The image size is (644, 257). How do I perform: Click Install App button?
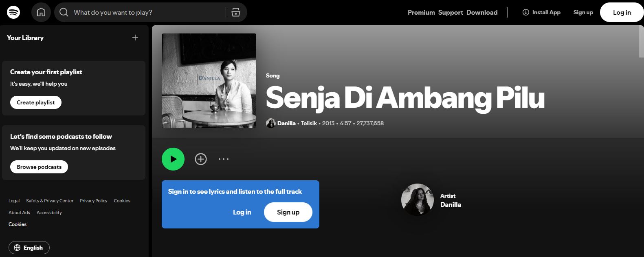pyautogui.click(x=541, y=12)
